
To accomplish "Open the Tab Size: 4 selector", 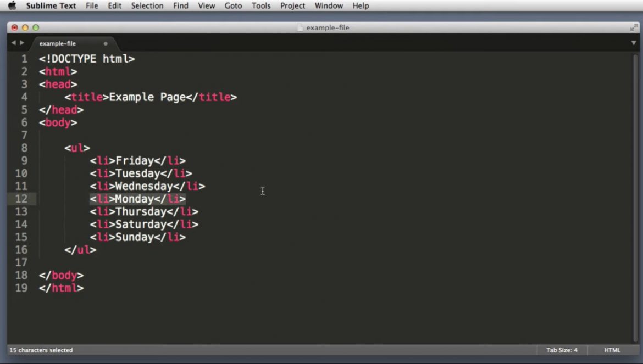I will click(x=562, y=350).
